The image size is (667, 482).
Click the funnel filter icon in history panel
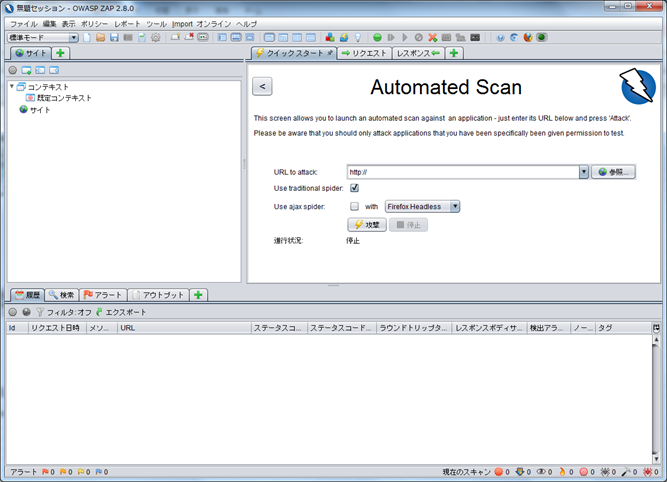tap(40, 312)
